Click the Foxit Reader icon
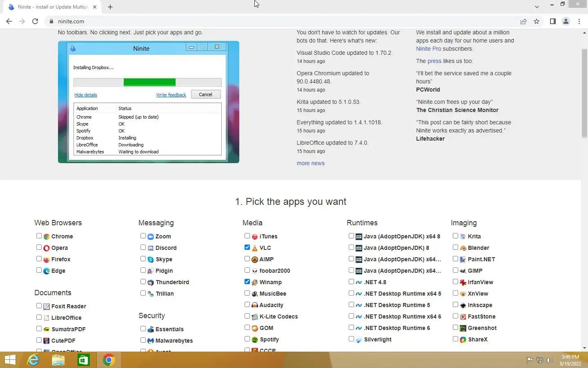 point(47,306)
